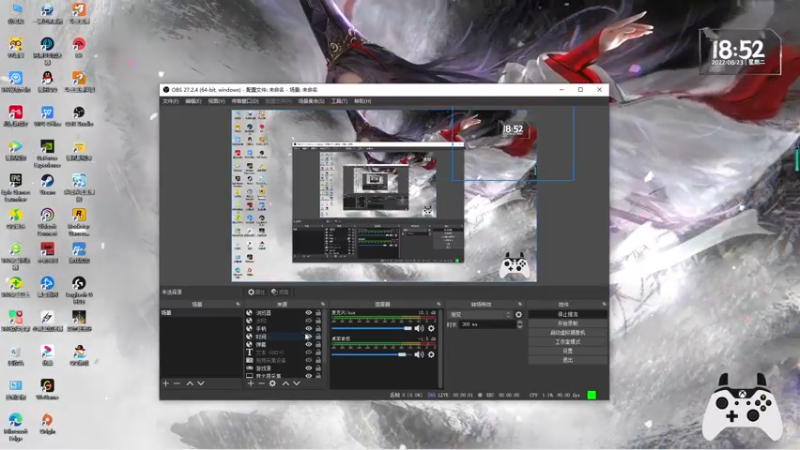Open the WeGame desktop icon
Screen dimensions: 800x450
tap(47, 389)
